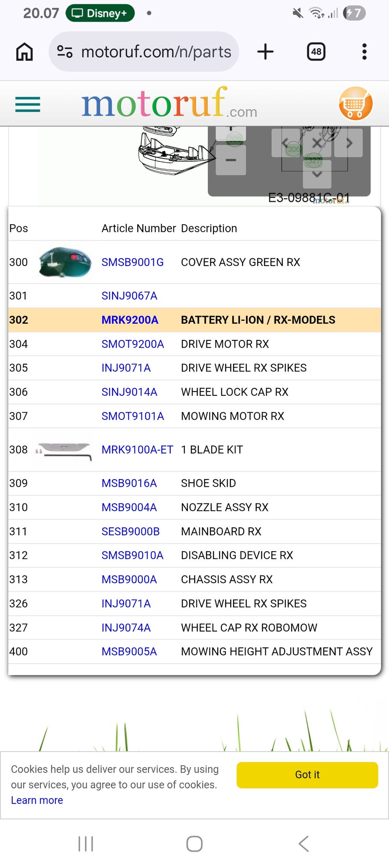Open the shopping cart icon

(x=355, y=103)
